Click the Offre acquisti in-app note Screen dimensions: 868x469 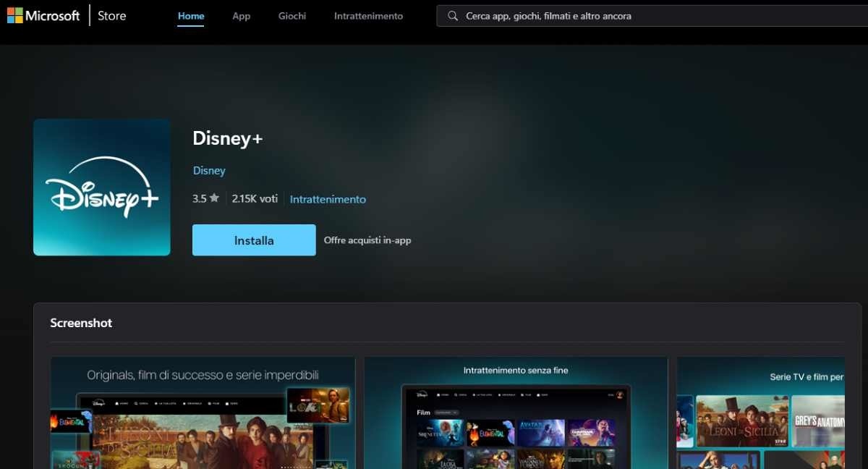tap(367, 240)
